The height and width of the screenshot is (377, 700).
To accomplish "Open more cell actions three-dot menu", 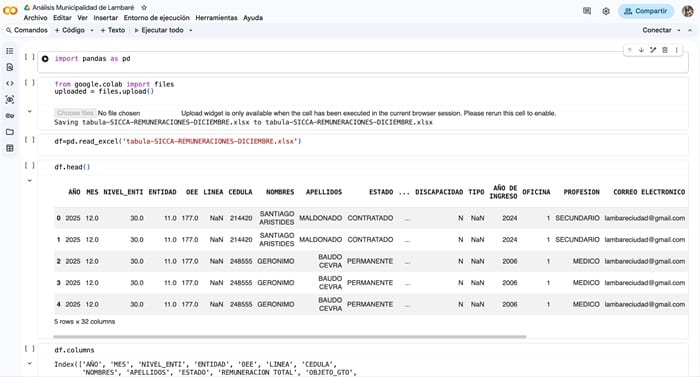I will tap(677, 50).
